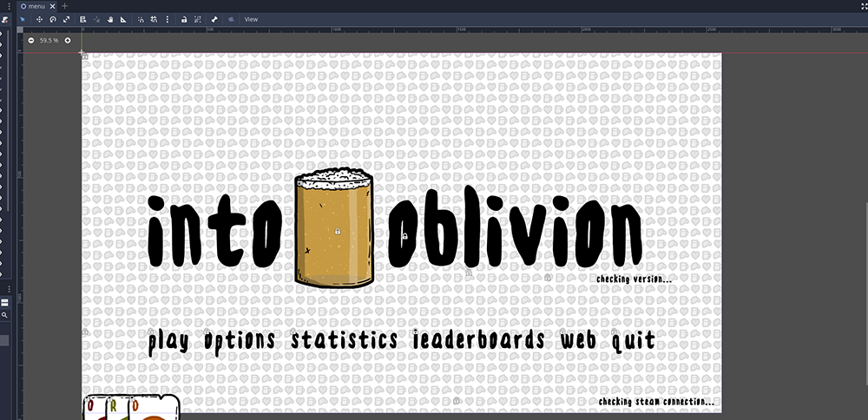
Task: Toggle distraction-free mode at top right
Action: click(863, 5)
